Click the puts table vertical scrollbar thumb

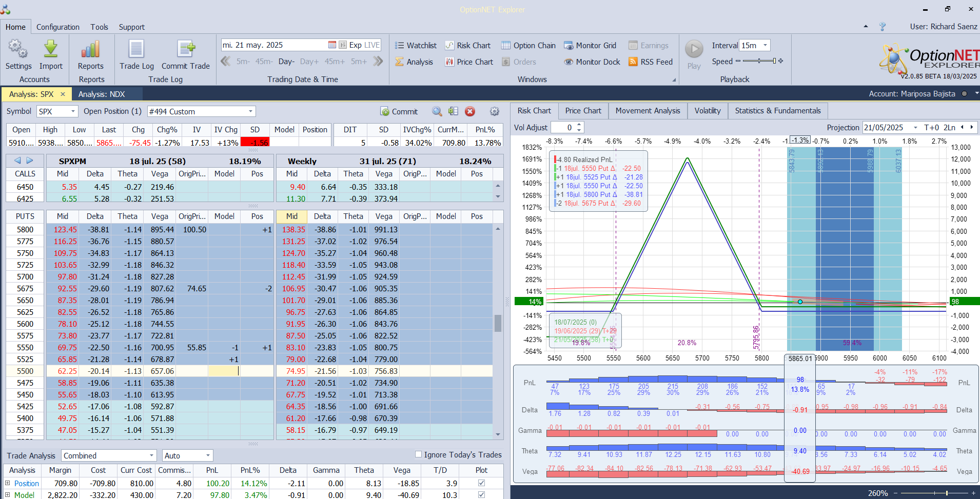(x=498, y=323)
